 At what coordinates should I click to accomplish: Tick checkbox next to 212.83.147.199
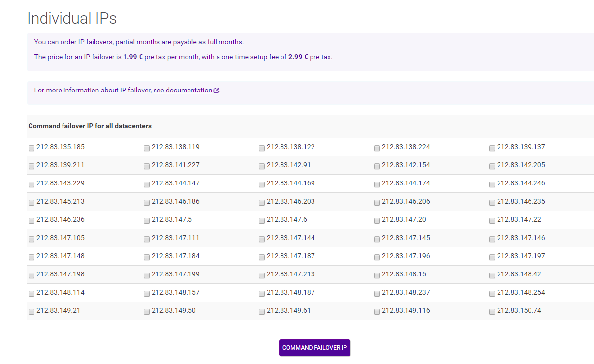click(147, 275)
